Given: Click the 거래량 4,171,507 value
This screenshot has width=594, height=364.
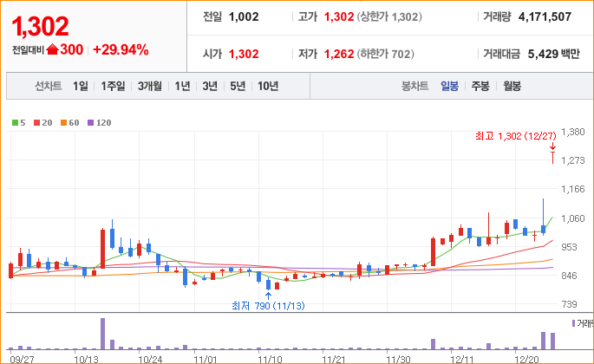Looking at the screenshot, I should coord(545,16).
